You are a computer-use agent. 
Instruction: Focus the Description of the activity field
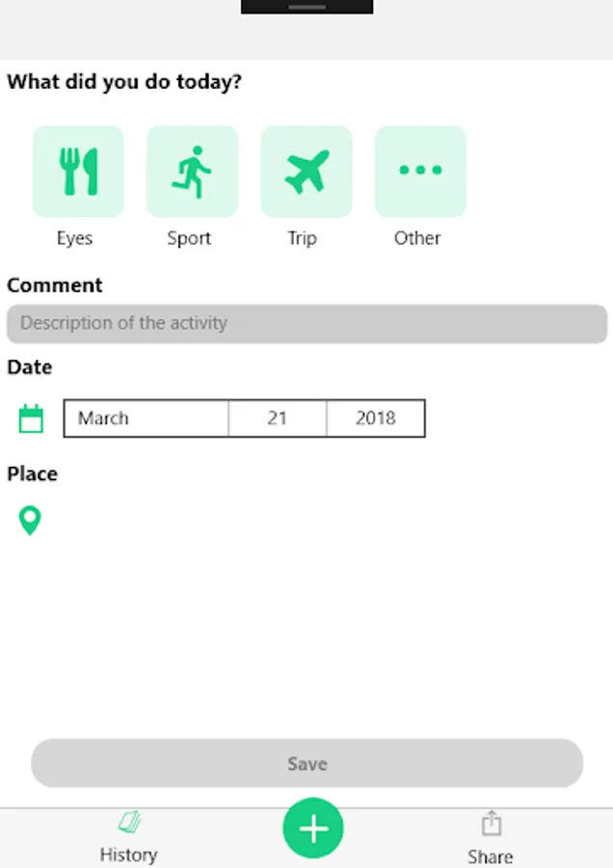(x=307, y=323)
